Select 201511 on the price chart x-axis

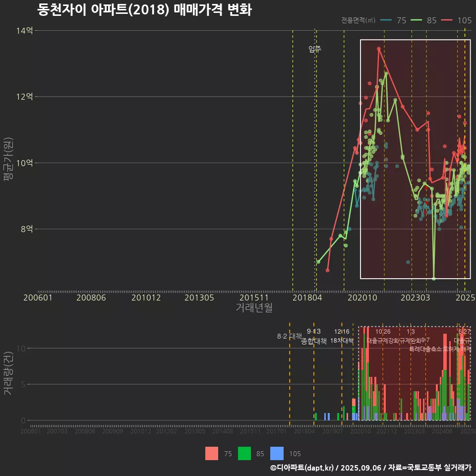point(254,297)
